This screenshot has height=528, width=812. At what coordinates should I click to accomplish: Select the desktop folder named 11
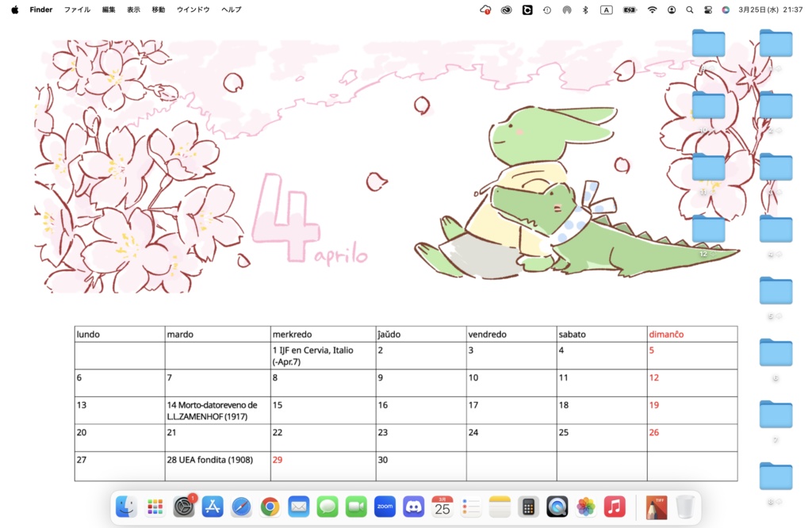pyautogui.click(x=708, y=167)
